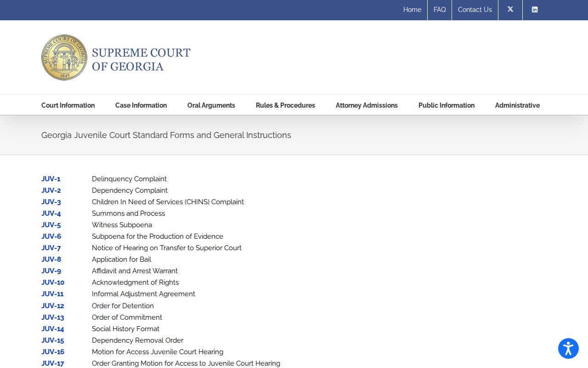
Task: Click the 'Dependency Complaint' text
Action: pos(130,190)
